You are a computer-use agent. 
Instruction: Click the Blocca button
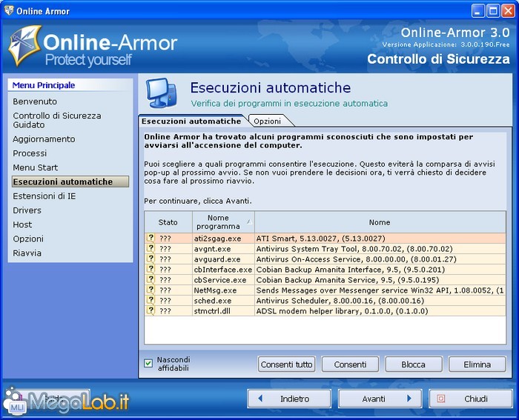click(414, 364)
